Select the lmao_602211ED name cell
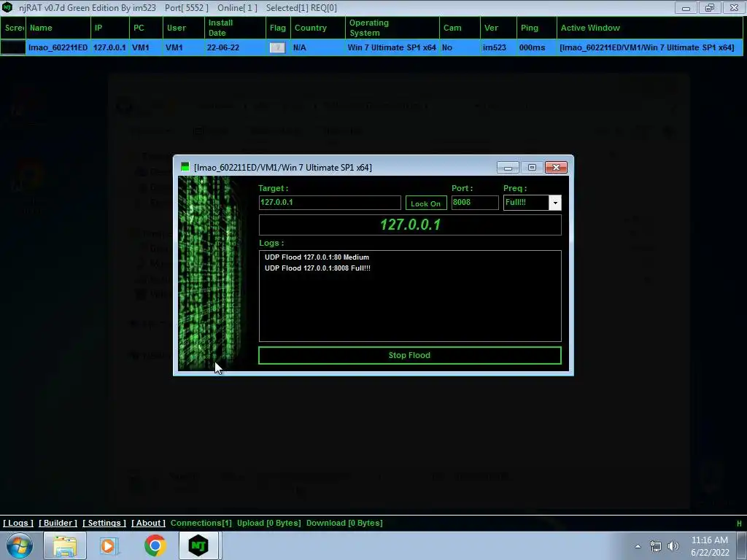 coord(58,47)
